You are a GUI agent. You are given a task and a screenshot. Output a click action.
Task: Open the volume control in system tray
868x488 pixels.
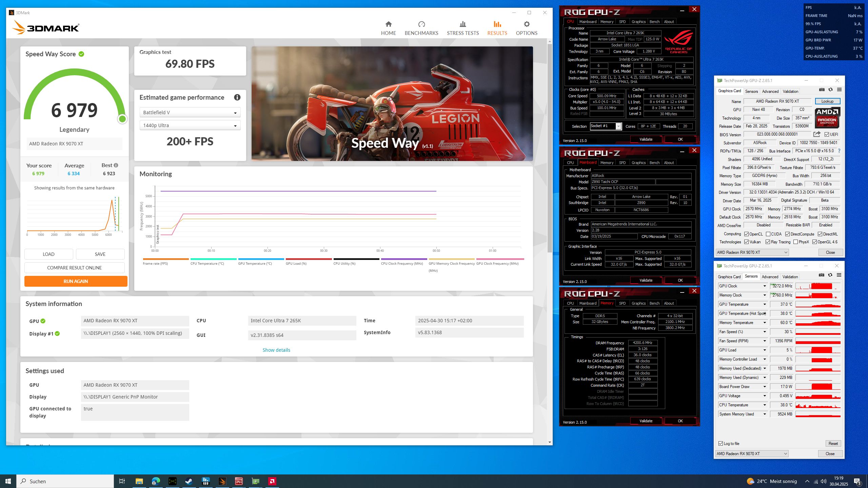[824, 481]
